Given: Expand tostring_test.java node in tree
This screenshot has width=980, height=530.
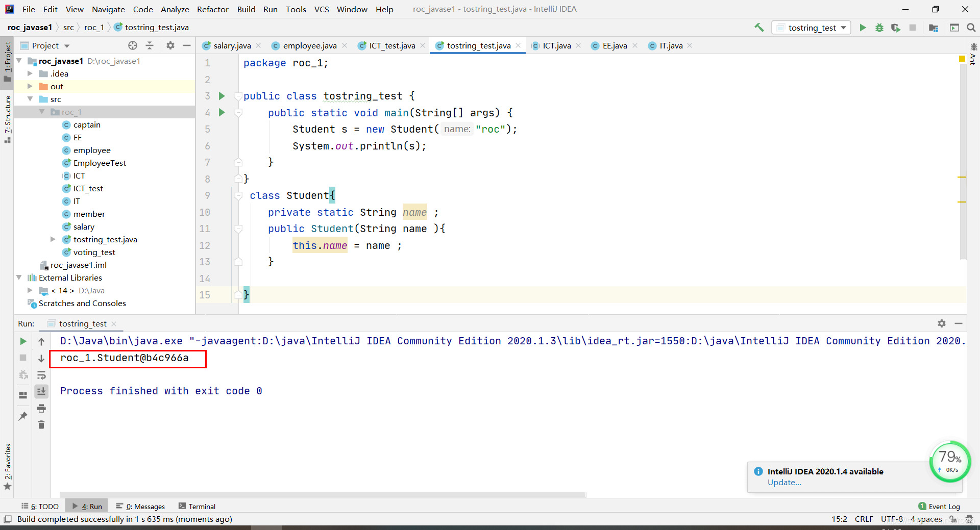Looking at the screenshot, I should tap(53, 239).
